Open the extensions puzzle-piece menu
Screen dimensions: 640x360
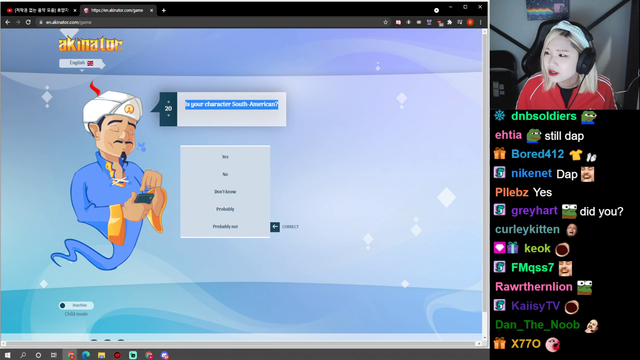coord(449,22)
